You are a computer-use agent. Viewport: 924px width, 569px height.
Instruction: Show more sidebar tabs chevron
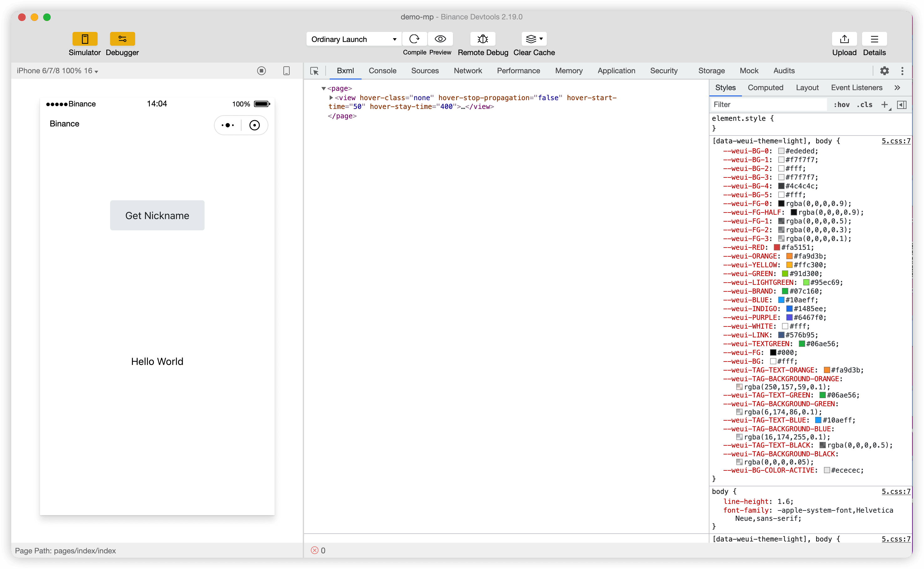pos(897,88)
